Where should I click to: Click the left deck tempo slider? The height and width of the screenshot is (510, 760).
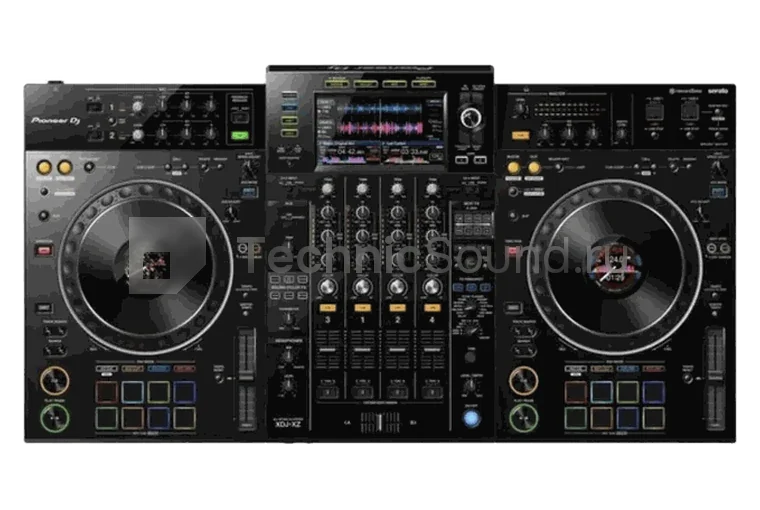click(247, 380)
